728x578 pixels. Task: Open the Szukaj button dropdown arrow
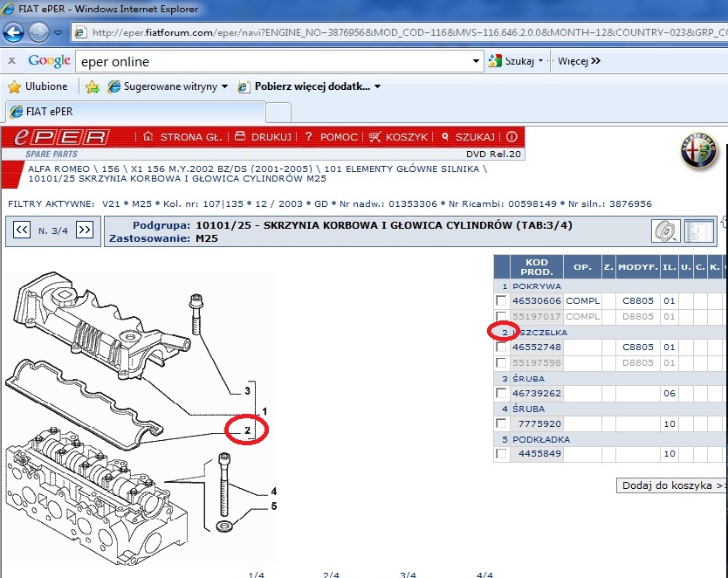tap(540, 61)
